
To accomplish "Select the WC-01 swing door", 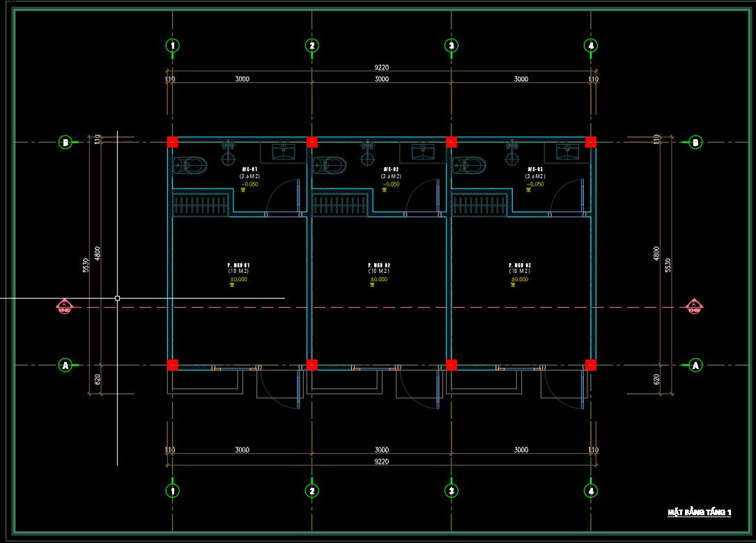I will [x=284, y=196].
